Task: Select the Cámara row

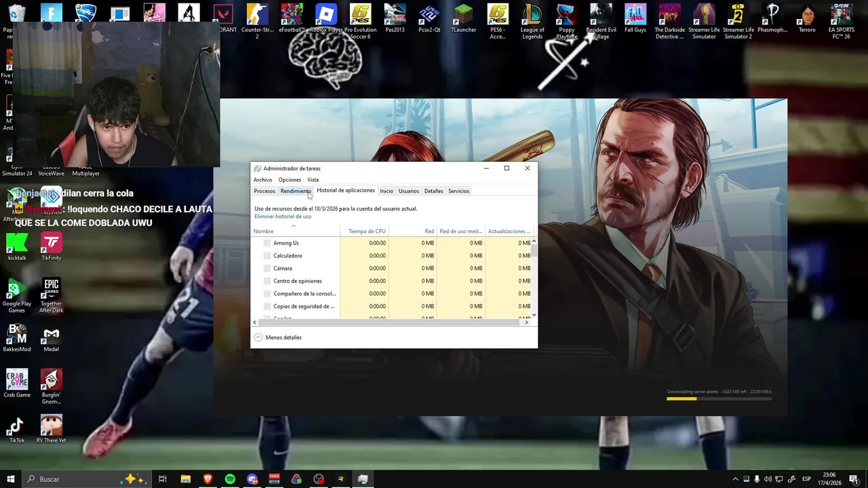Action: click(392, 268)
